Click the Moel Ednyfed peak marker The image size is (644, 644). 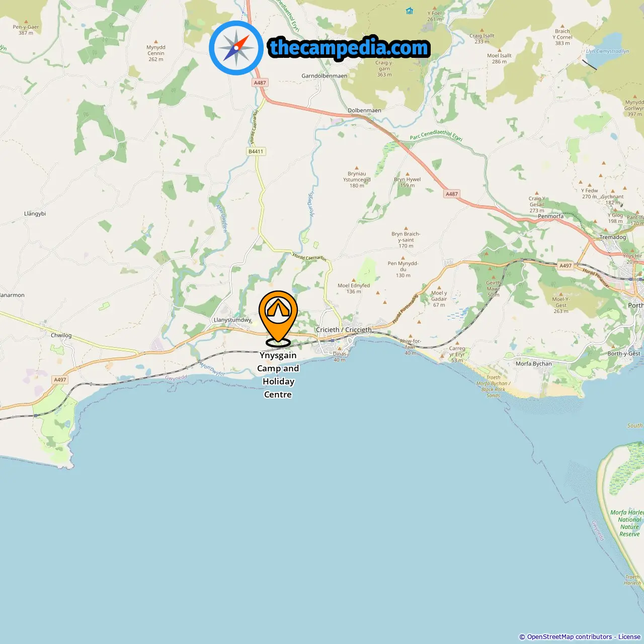[x=354, y=280]
